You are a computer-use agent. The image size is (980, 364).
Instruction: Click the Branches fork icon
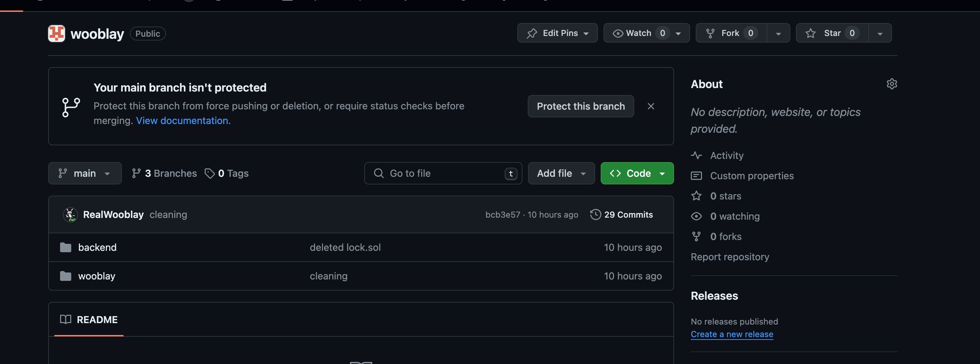pyautogui.click(x=136, y=174)
